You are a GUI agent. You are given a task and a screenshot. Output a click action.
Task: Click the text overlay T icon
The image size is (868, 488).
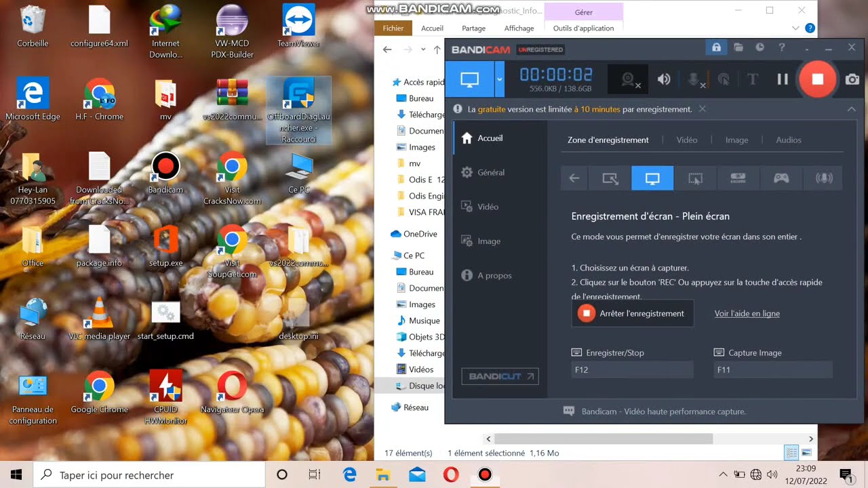[752, 79]
